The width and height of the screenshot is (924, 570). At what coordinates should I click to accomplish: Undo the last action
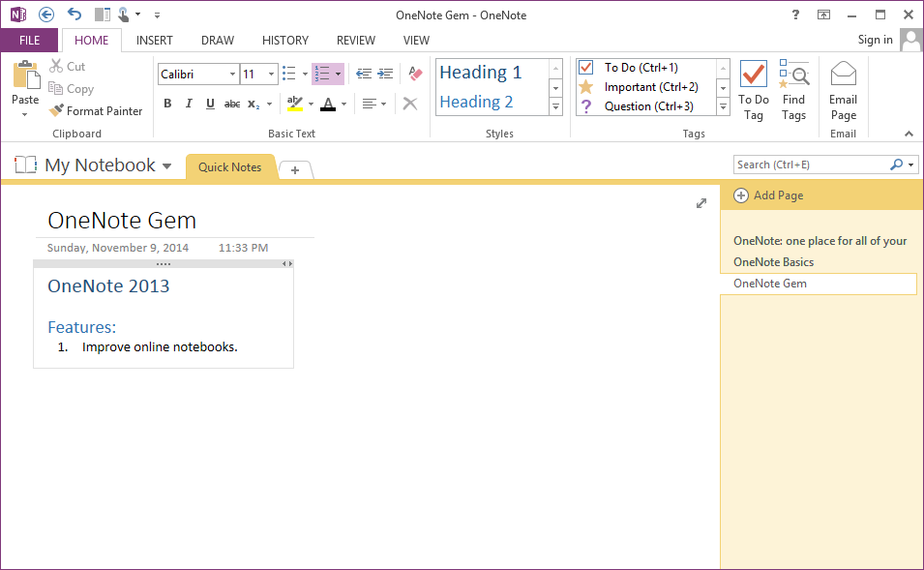pos(75,15)
